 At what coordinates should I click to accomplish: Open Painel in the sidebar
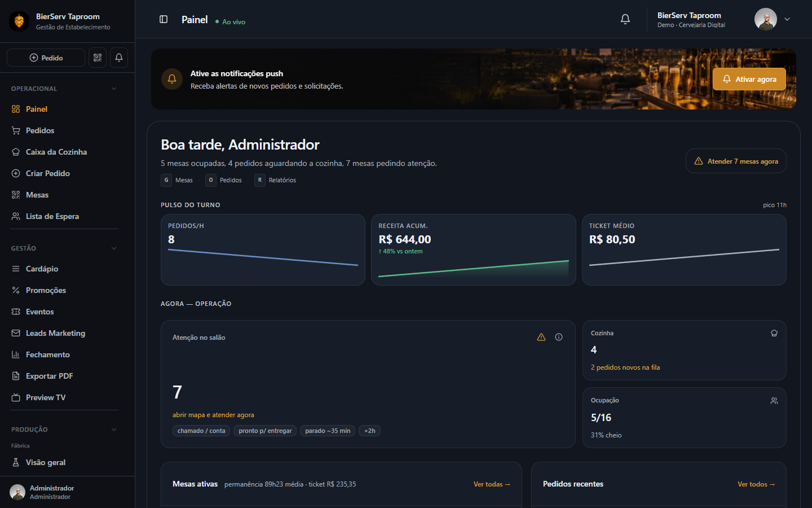point(65,109)
